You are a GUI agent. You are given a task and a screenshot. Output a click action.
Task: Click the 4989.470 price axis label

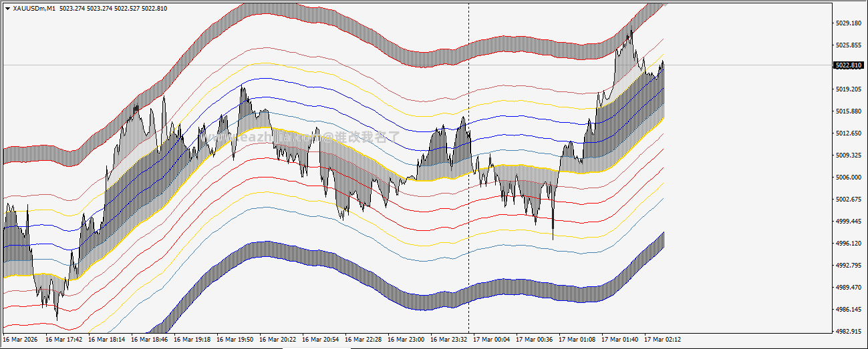coord(847,288)
